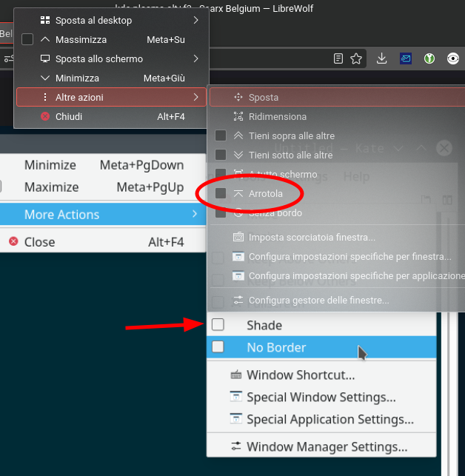This screenshot has width=465, height=476.
Task: Open Sposta al desktop submenu
Action: click(111, 20)
